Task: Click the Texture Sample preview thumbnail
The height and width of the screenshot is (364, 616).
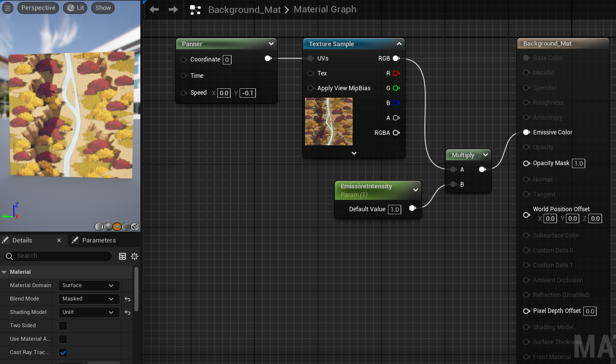Action: pos(329,121)
